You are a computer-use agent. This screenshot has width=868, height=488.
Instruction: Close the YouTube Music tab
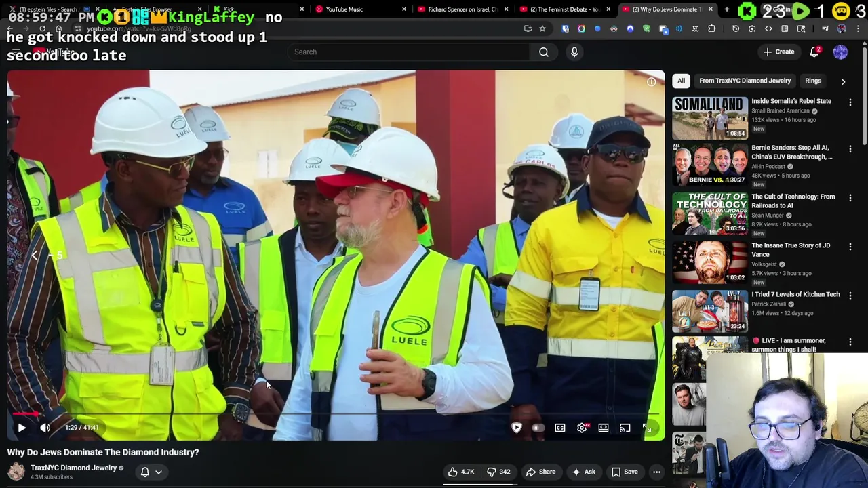(404, 9)
